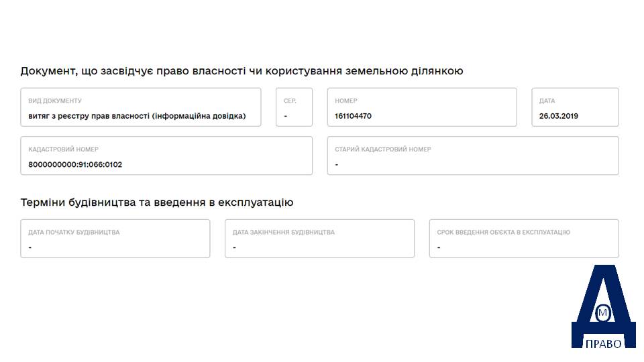
Task: Select cadastral number 8000000000:91:066:0102
Action: (75, 165)
